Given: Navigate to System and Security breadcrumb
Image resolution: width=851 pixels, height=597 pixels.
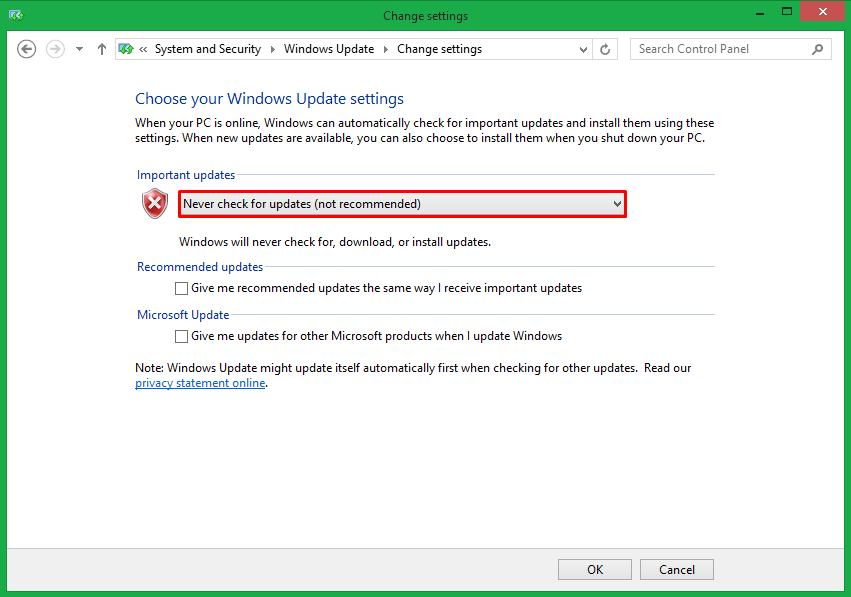Looking at the screenshot, I should (x=207, y=48).
